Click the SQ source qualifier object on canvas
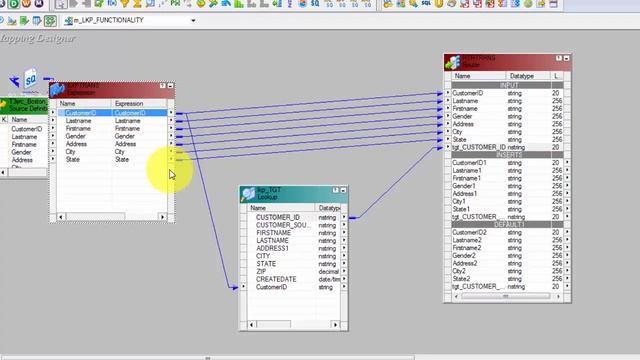 coord(30,79)
